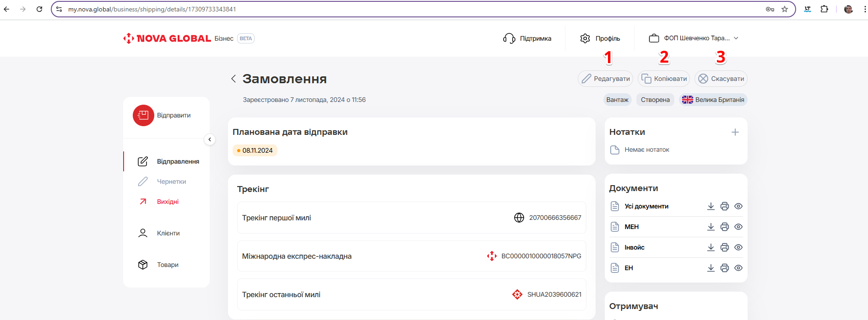
Task: Click the orange 08.11.2024 date badge
Action: coord(255,150)
